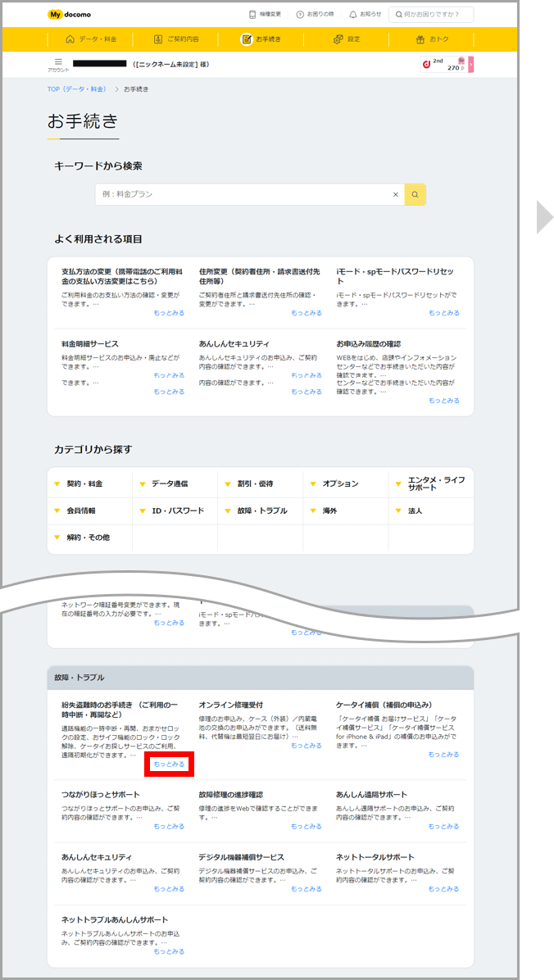
Task: Expand ID・パスワード category
Action: (x=177, y=510)
